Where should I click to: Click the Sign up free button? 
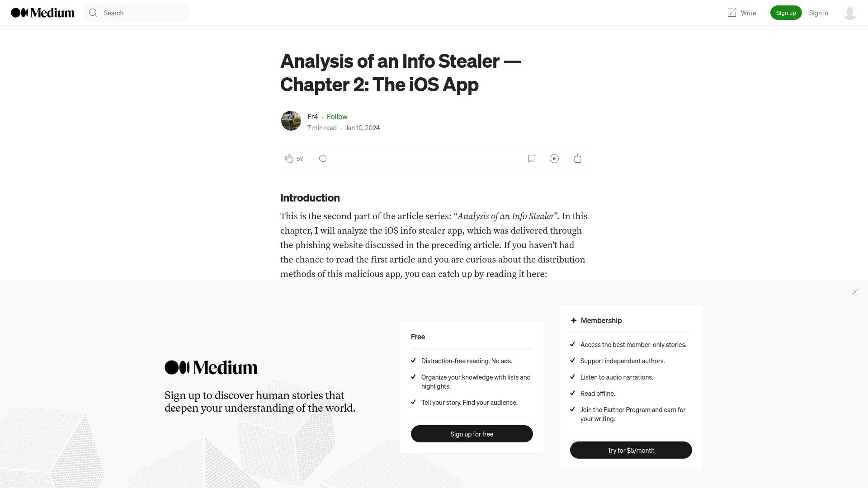[472, 433]
